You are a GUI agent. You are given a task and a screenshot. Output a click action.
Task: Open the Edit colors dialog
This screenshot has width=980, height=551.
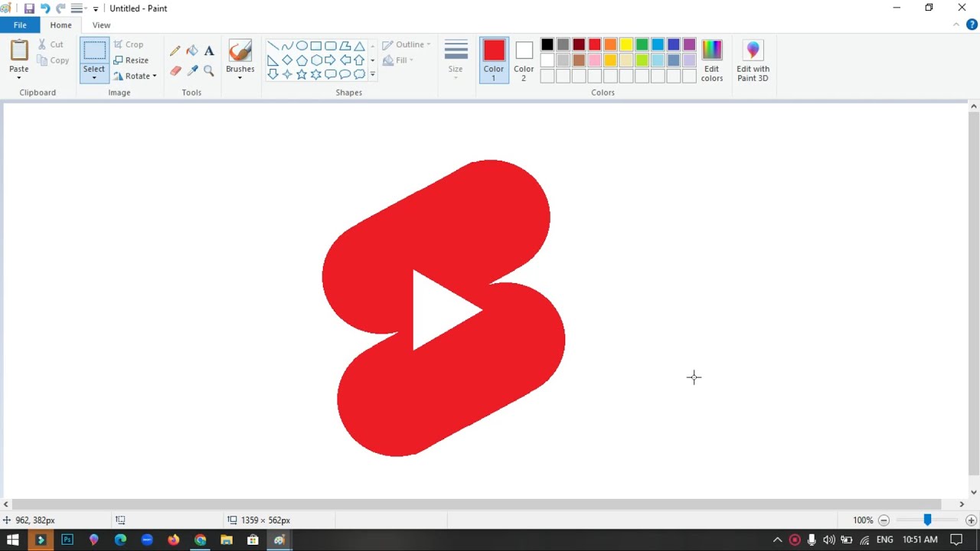tap(711, 60)
